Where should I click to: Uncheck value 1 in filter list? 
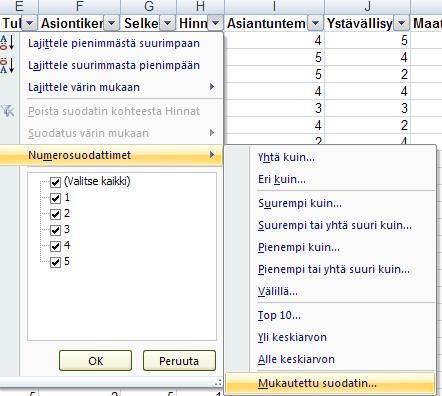55,198
